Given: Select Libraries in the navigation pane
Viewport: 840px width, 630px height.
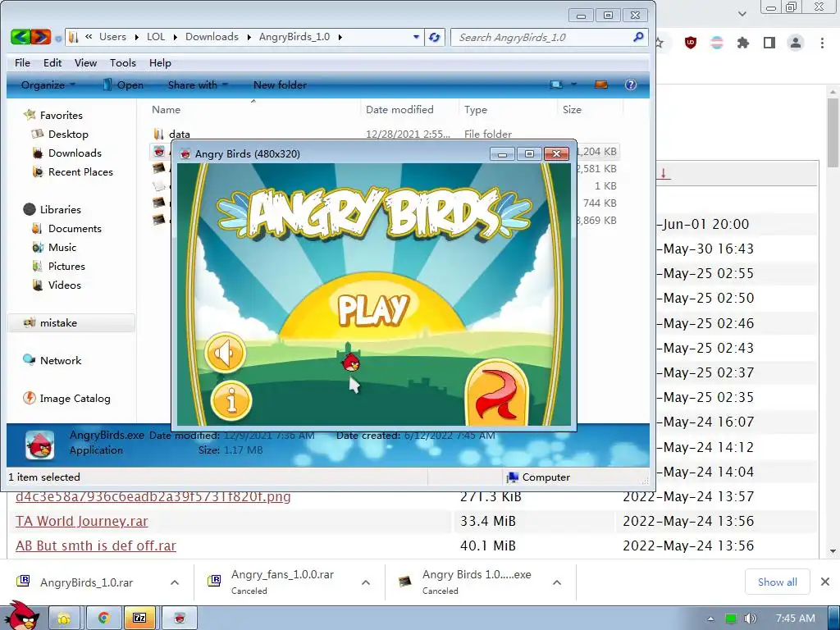Looking at the screenshot, I should tap(60, 209).
